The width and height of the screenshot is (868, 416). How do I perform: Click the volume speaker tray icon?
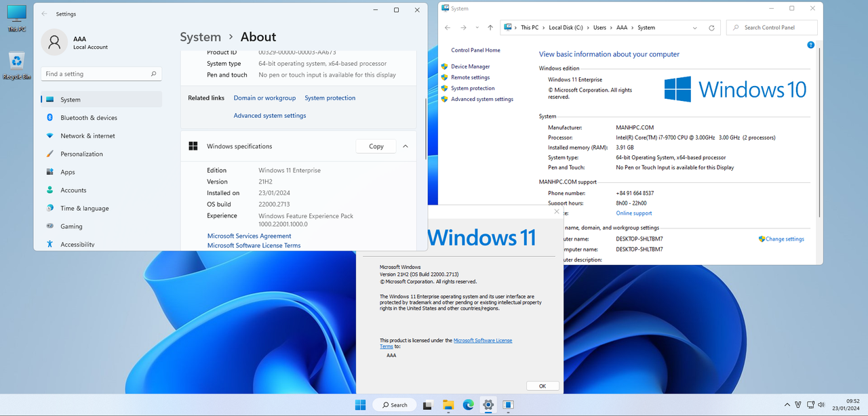(822, 405)
